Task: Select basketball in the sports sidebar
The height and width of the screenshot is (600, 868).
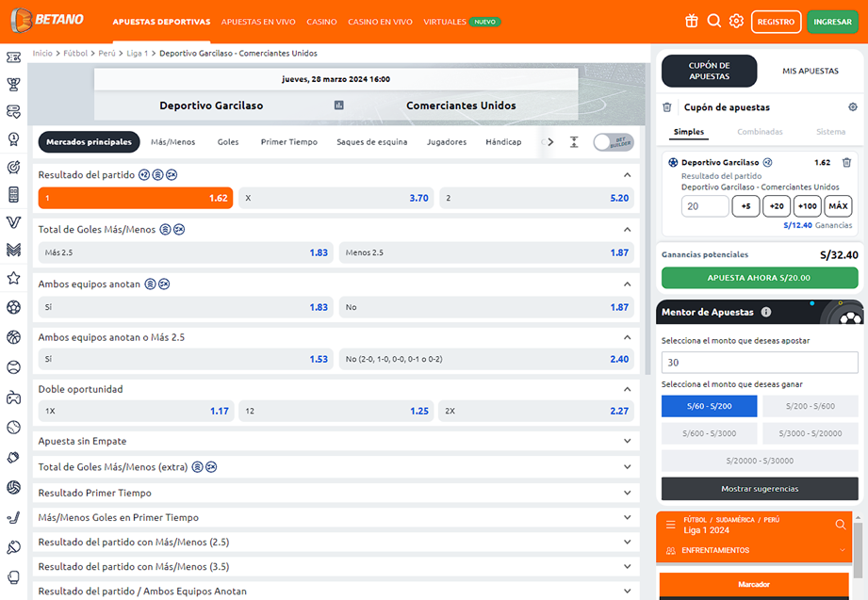Action: (x=13, y=336)
